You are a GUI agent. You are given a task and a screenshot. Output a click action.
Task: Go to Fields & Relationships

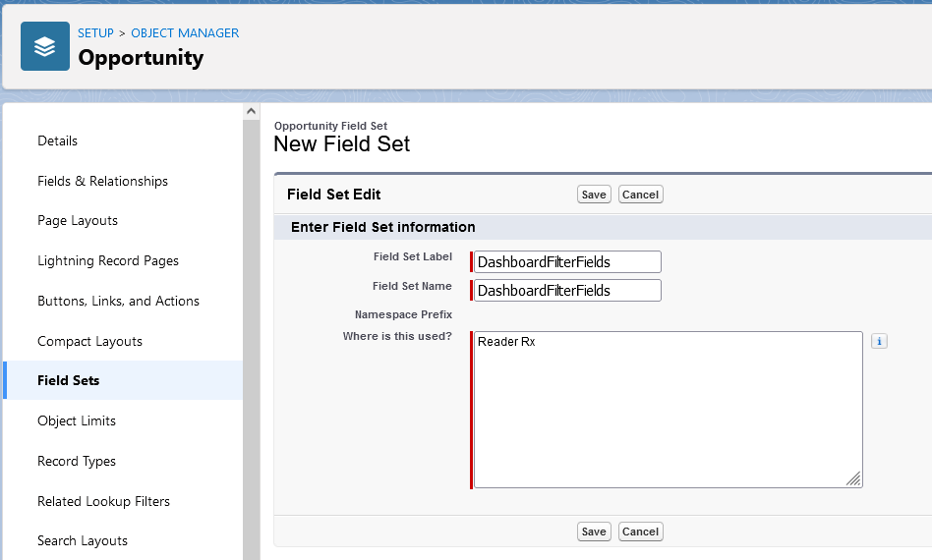(x=102, y=181)
